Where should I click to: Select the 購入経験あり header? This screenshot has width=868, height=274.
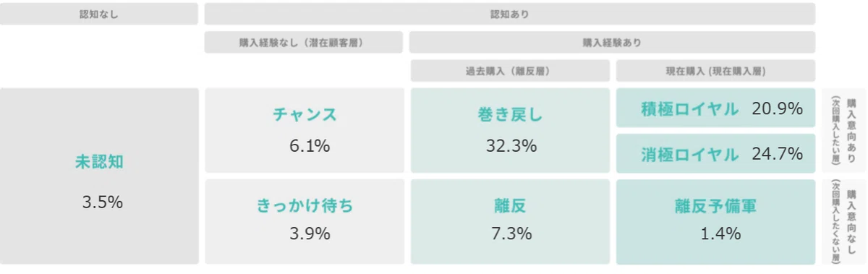[x=613, y=43]
